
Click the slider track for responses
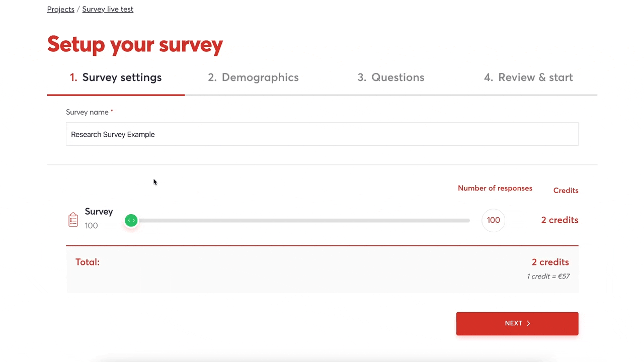[x=302, y=220]
